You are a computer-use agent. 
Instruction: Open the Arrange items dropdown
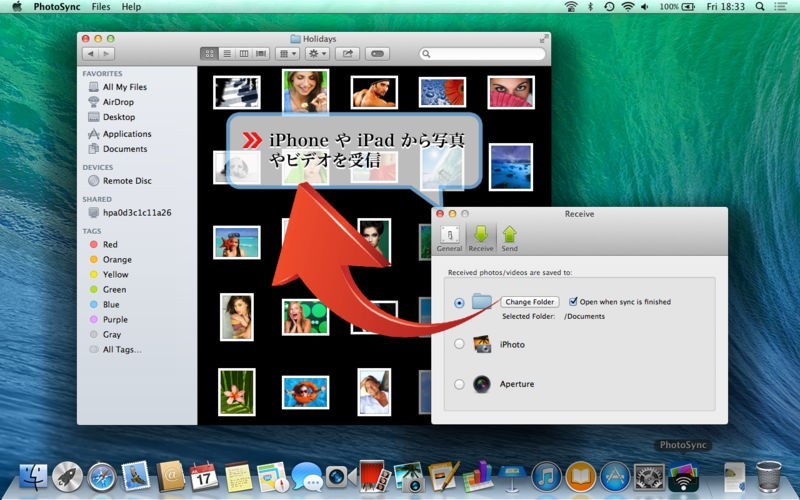point(287,53)
